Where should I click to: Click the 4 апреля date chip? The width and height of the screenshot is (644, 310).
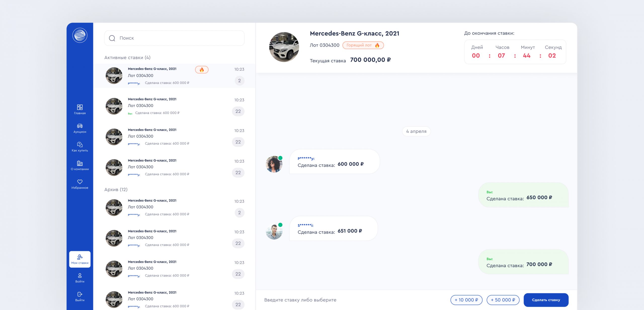(416, 131)
